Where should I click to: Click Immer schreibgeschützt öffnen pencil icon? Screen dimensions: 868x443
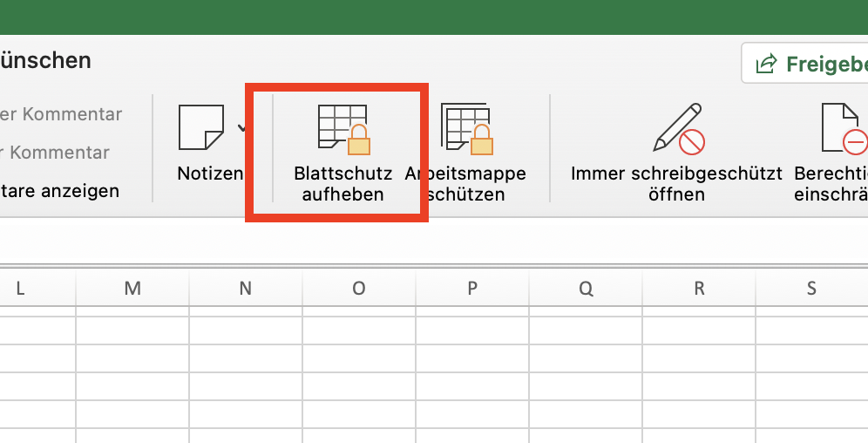pyautogui.click(x=677, y=128)
